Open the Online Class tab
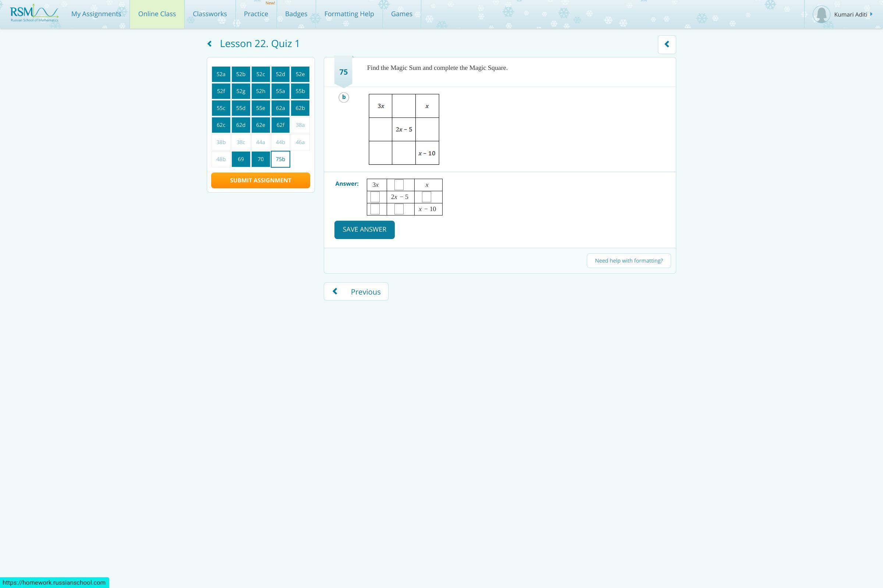The width and height of the screenshot is (883, 588). (157, 14)
